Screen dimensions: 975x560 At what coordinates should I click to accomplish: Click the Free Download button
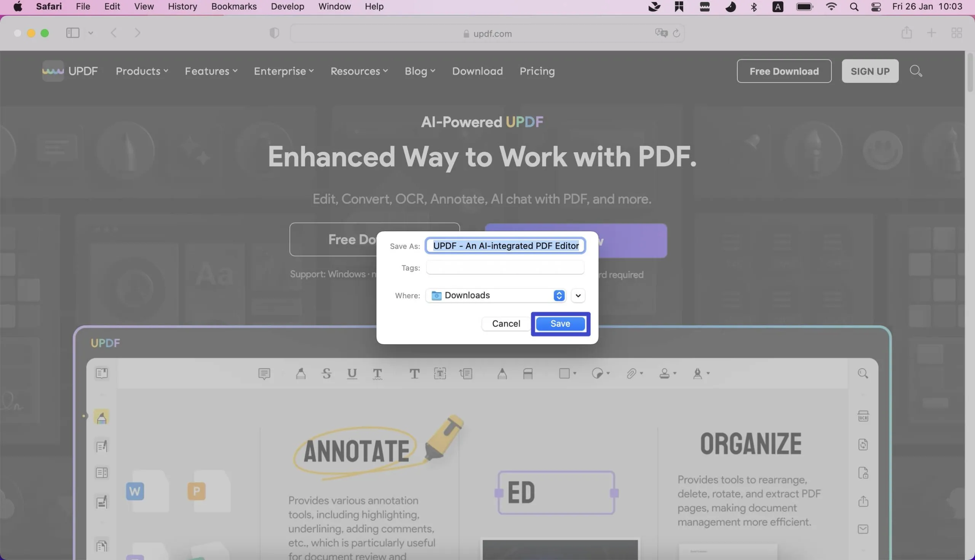pyautogui.click(x=783, y=70)
